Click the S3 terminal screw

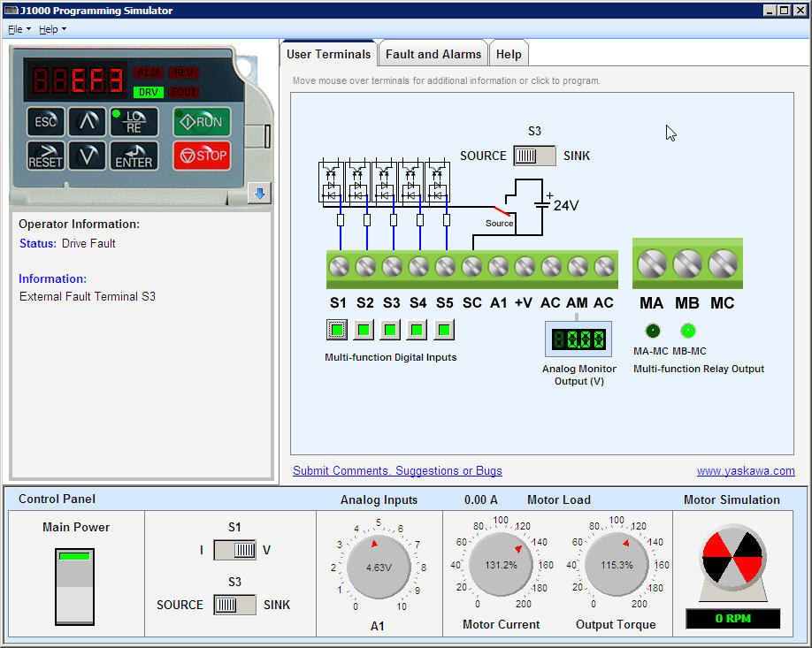click(392, 267)
